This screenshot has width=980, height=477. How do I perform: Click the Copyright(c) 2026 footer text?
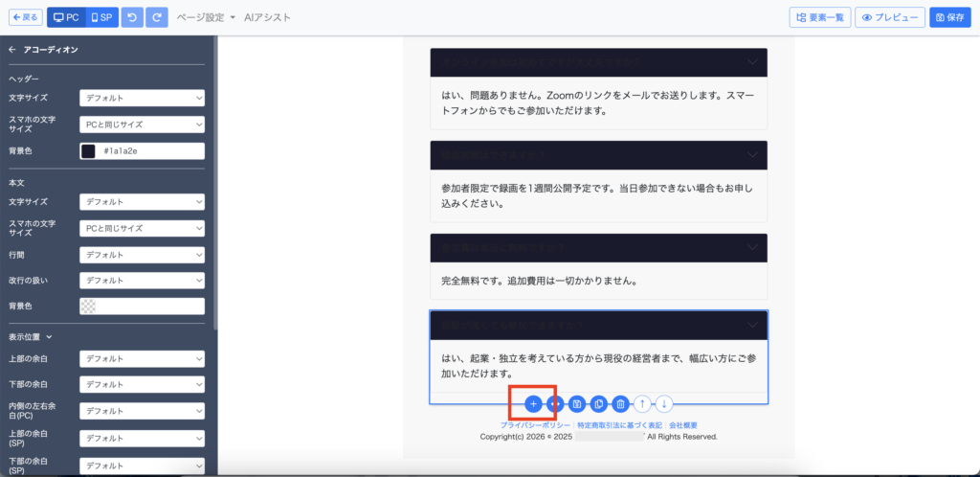[598, 437]
